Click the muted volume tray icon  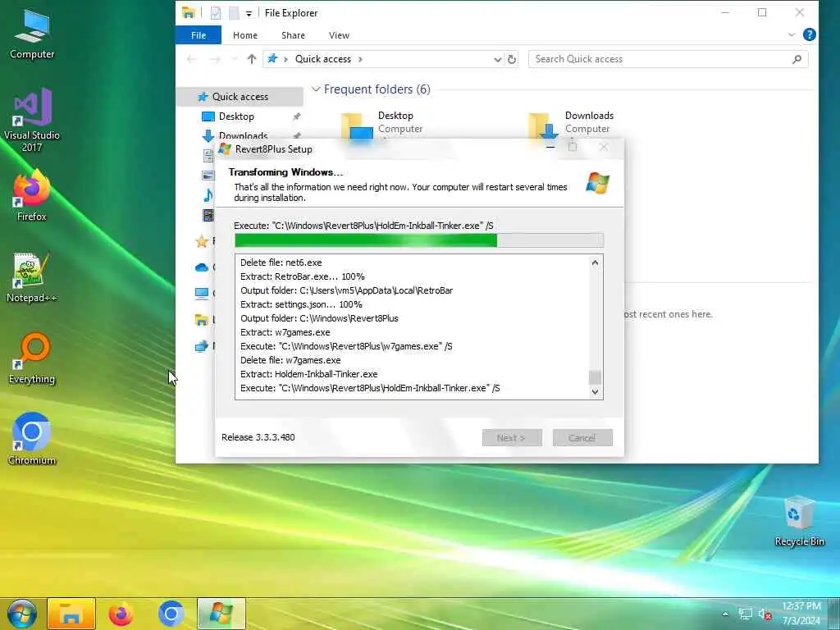765,614
